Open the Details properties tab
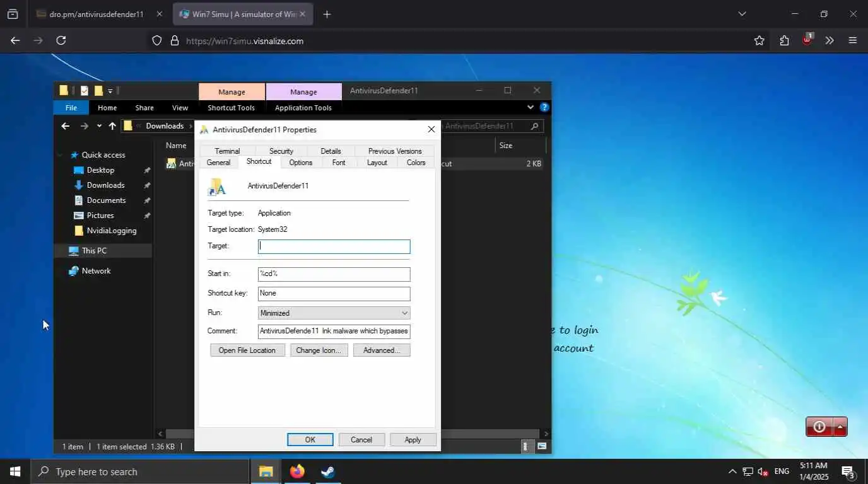The image size is (868, 484). [x=331, y=151]
